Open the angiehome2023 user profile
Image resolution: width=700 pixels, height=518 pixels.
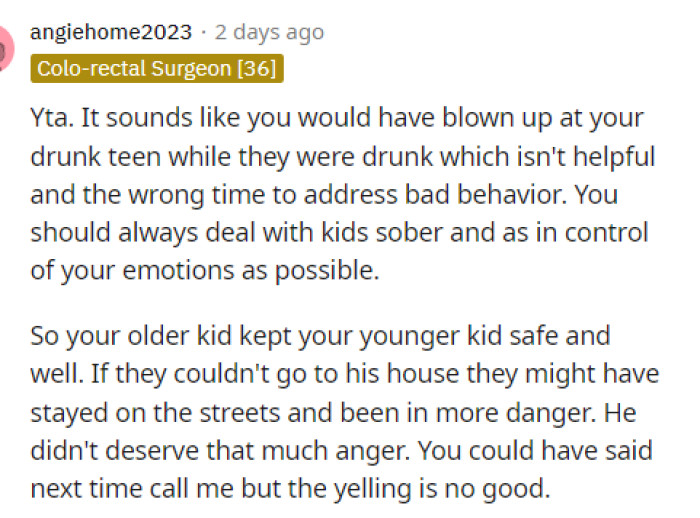coord(111,32)
